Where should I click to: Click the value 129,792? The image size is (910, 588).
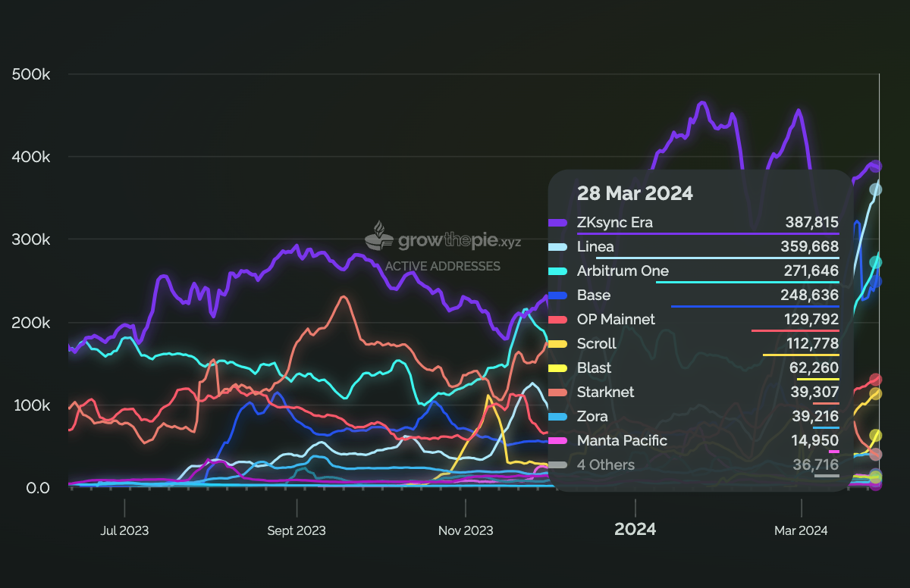(x=812, y=320)
